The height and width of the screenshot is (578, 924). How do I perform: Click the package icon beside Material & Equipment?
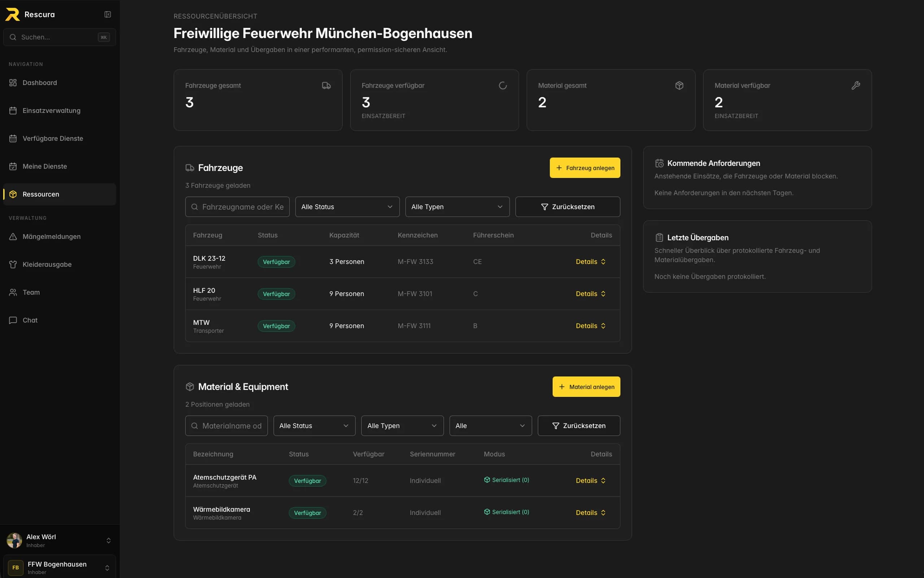click(190, 387)
